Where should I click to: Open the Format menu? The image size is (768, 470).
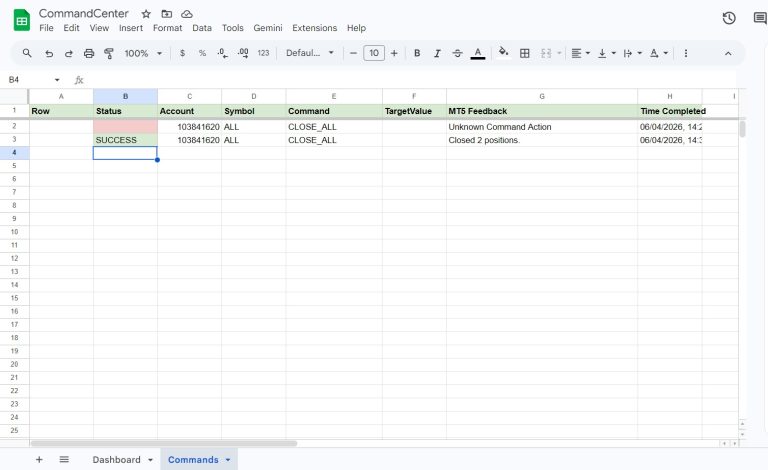pyautogui.click(x=167, y=28)
